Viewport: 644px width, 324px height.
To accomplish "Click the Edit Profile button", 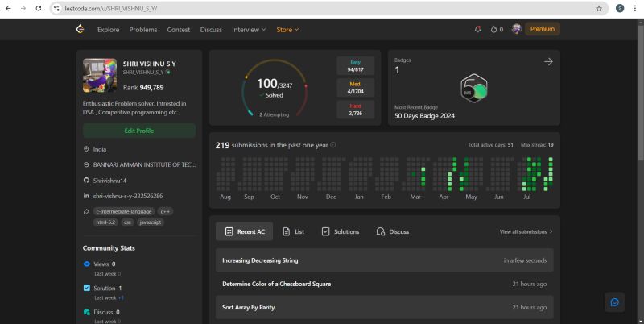I will pyautogui.click(x=138, y=131).
